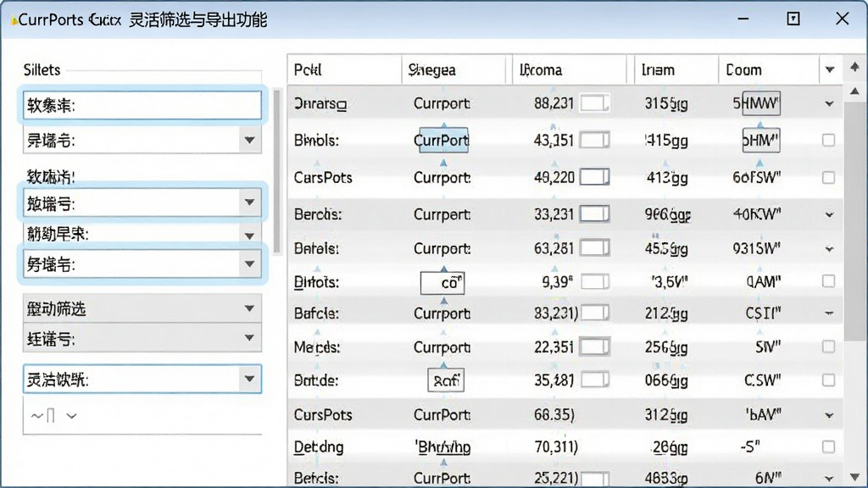Tick the checkbox in the Detdng row

(x=829, y=446)
